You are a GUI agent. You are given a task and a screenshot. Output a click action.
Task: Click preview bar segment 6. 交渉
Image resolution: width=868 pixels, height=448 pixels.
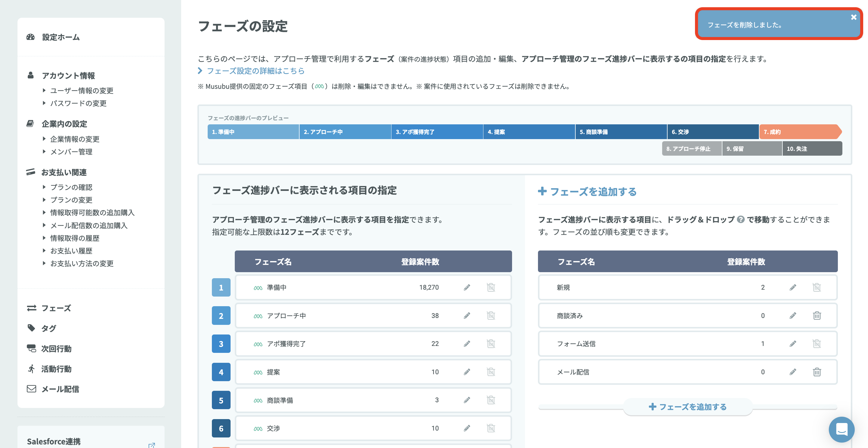(x=713, y=132)
